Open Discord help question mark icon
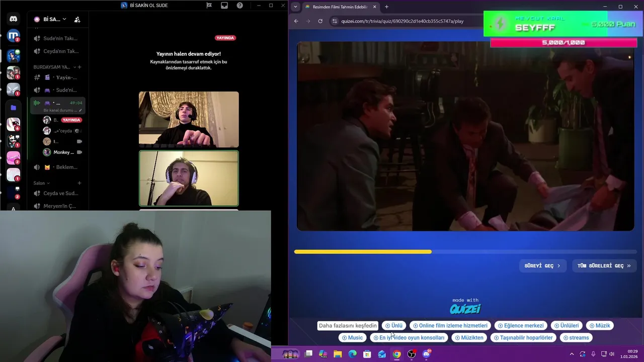Viewport: 644px width, 362px height. pyautogui.click(x=240, y=6)
